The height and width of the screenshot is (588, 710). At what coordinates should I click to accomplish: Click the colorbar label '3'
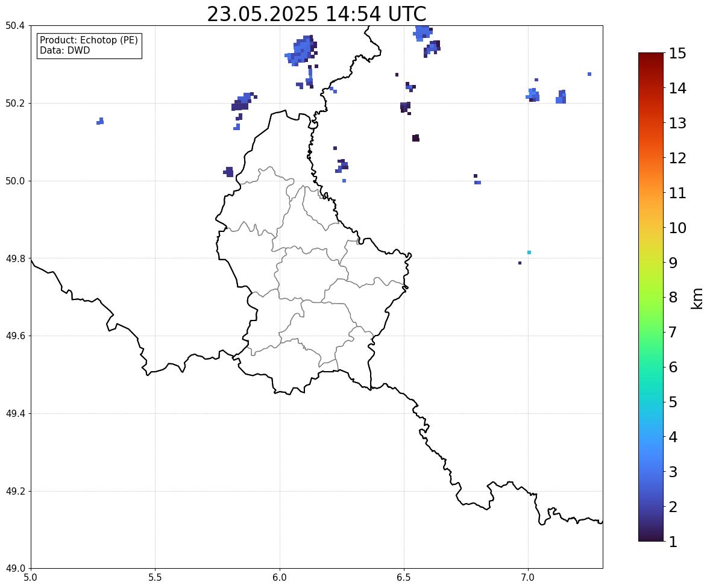pyautogui.click(x=673, y=472)
